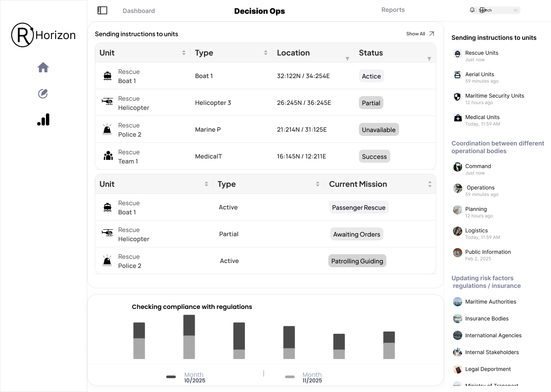Select the Maritime Security shield icon

point(457,96)
